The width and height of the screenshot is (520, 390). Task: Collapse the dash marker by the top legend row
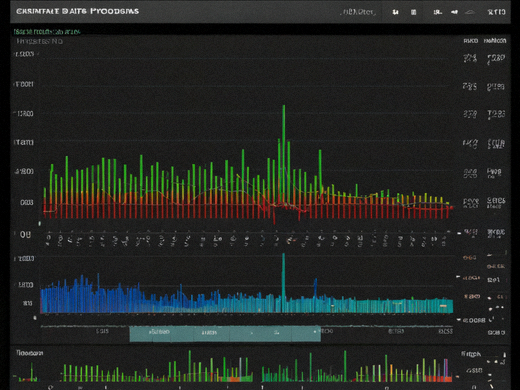459,233
